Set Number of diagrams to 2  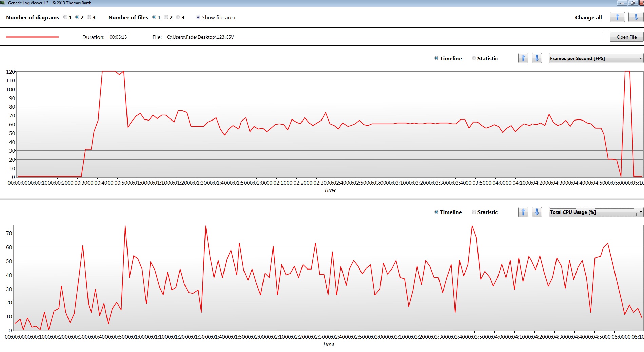coord(77,17)
